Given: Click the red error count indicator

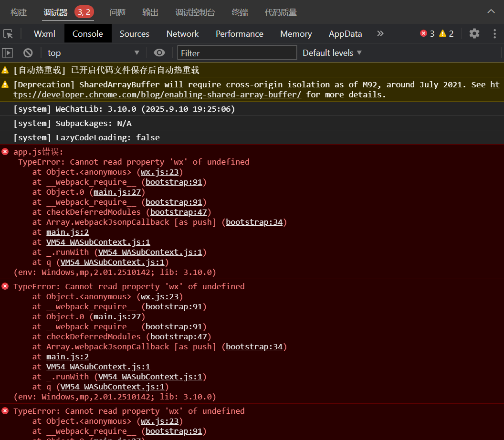Looking at the screenshot, I should 427,34.
